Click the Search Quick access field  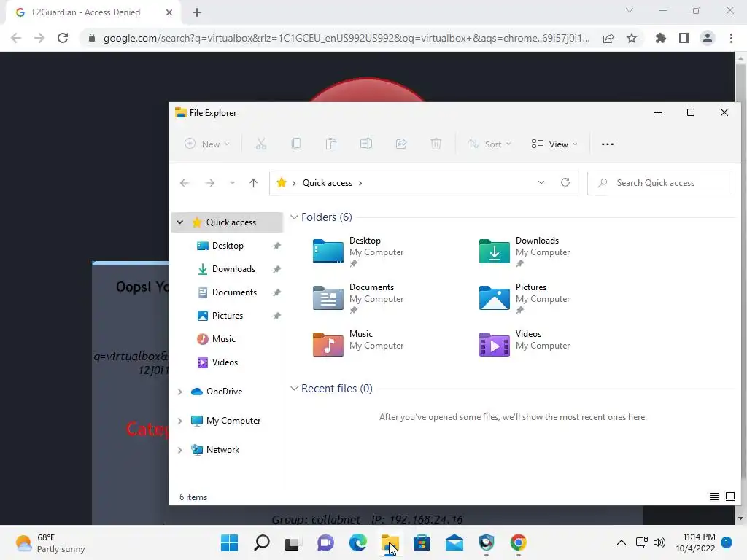[x=659, y=183]
